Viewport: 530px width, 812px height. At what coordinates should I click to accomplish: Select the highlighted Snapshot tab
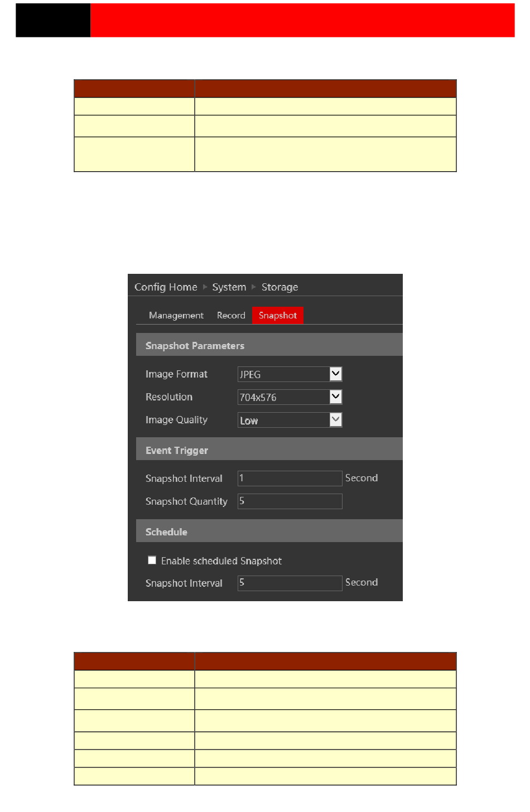[x=277, y=316]
